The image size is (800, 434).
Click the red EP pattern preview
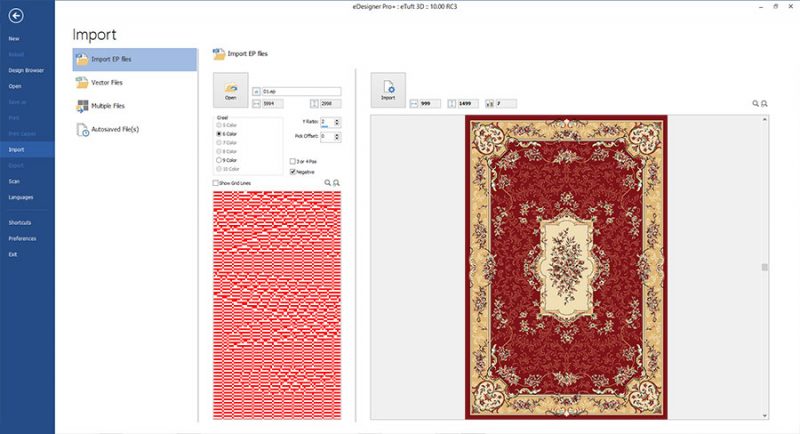tap(277, 305)
